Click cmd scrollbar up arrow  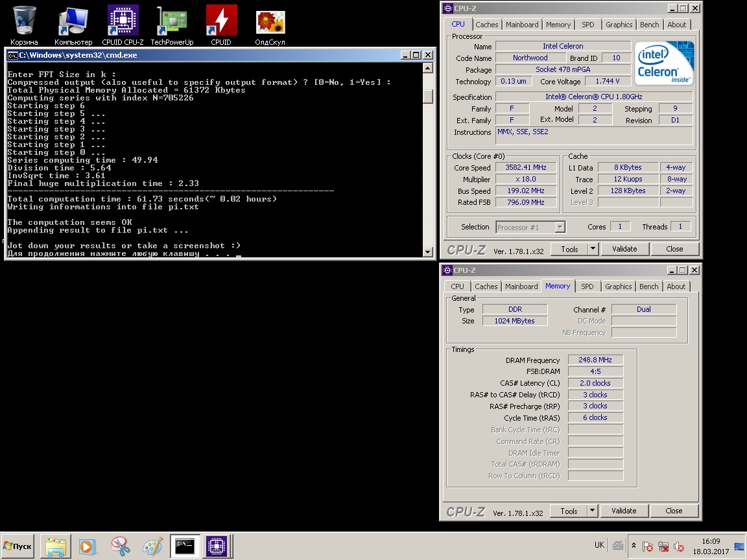pos(428,68)
